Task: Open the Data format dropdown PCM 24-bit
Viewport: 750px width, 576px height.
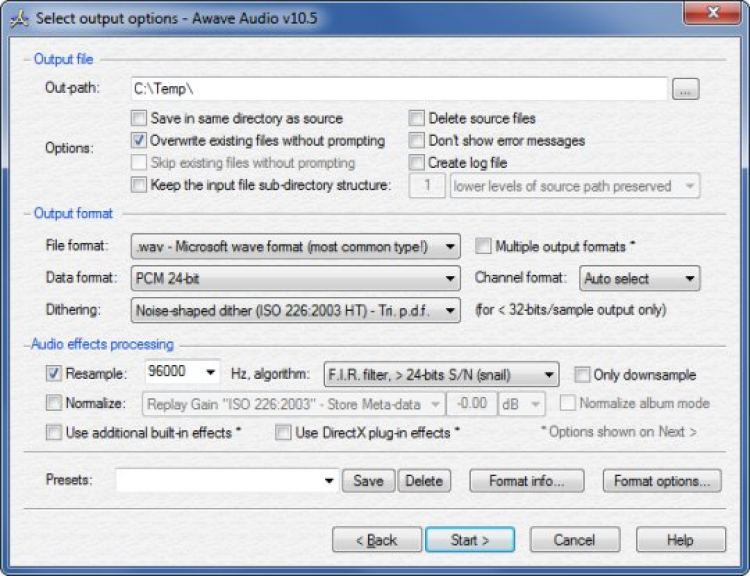Action: (296, 278)
